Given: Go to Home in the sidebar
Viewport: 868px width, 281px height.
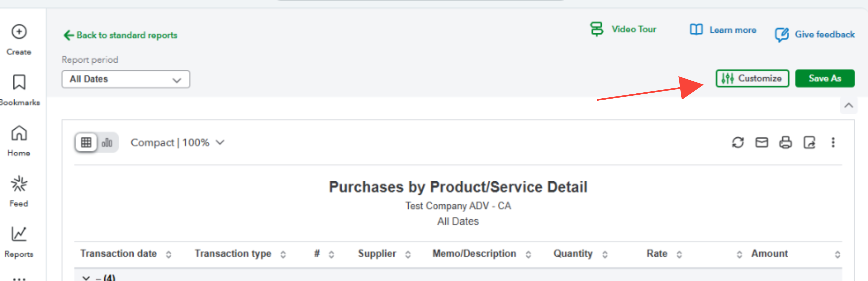Looking at the screenshot, I should point(19,134).
